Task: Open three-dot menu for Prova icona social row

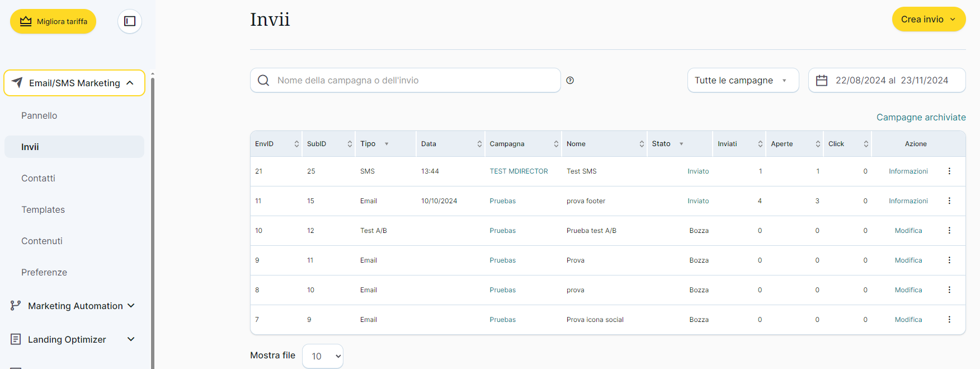Action: (x=949, y=320)
